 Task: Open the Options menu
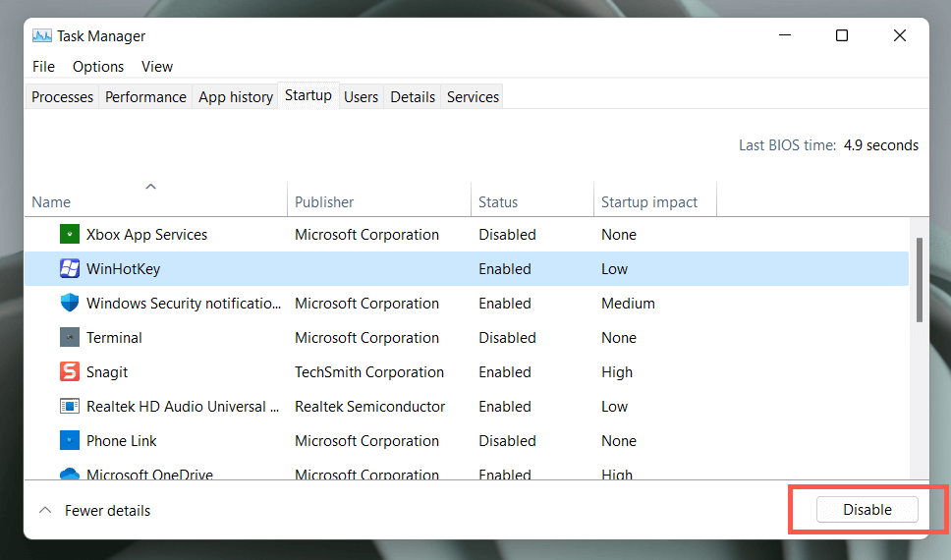point(98,67)
